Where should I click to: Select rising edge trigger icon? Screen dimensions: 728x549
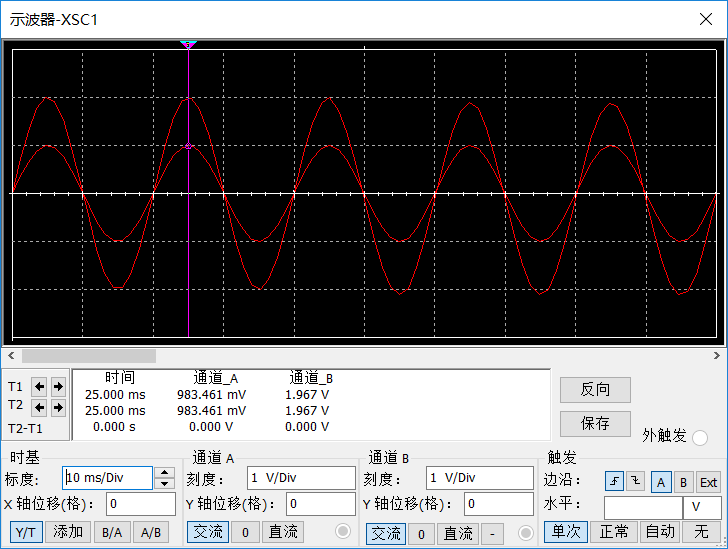tap(614, 482)
